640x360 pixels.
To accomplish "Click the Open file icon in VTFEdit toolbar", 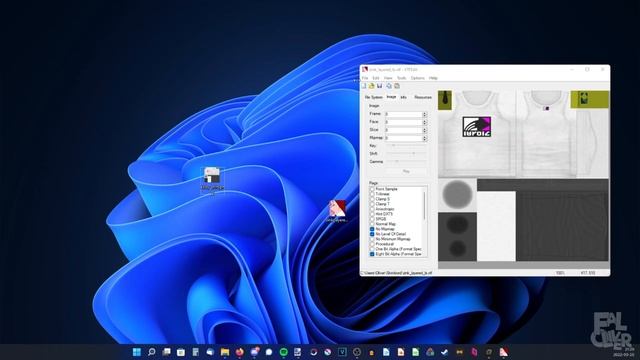I will coord(371,86).
